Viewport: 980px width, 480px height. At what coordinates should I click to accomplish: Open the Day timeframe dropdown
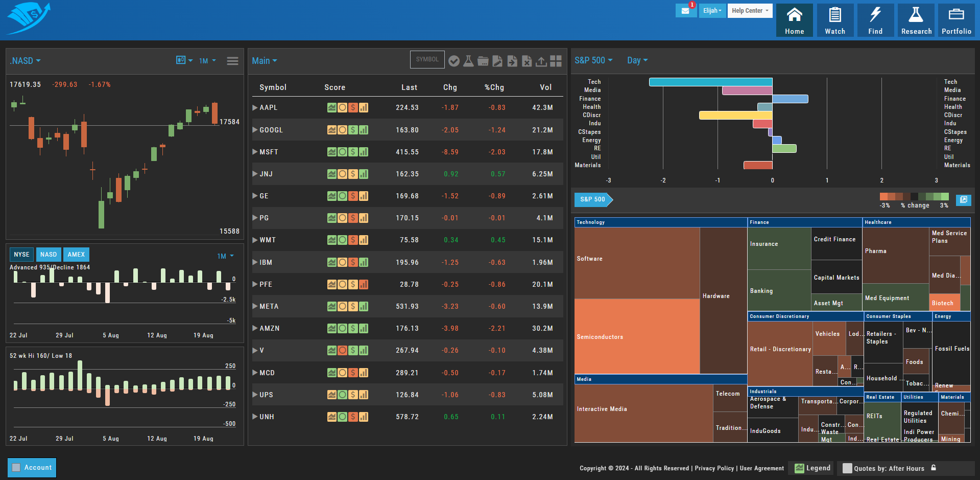tap(637, 60)
